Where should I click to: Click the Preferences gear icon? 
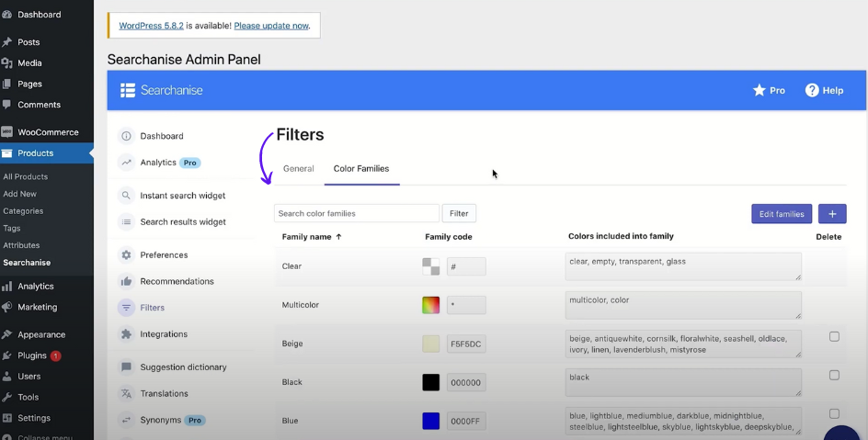(126, 254)
